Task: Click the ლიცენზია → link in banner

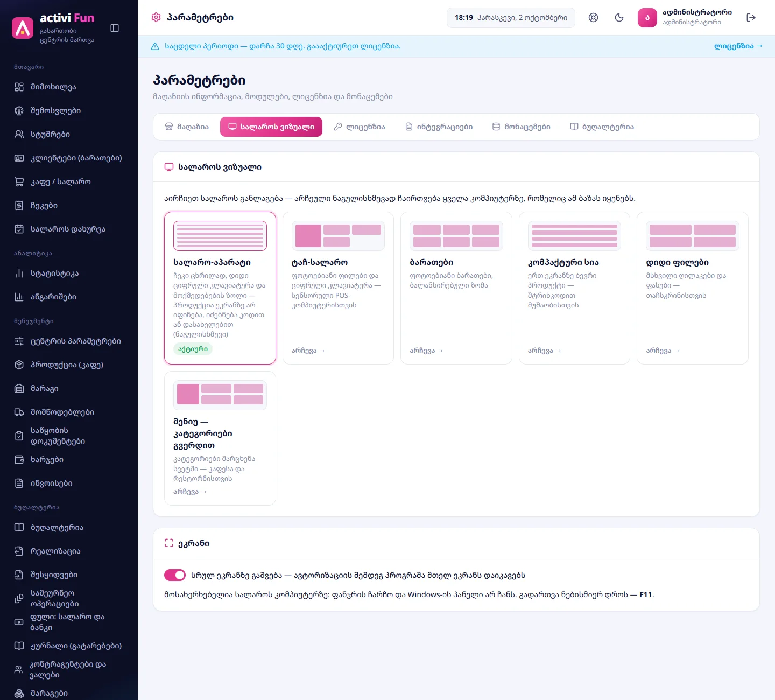Action: [x=738, y=46]
